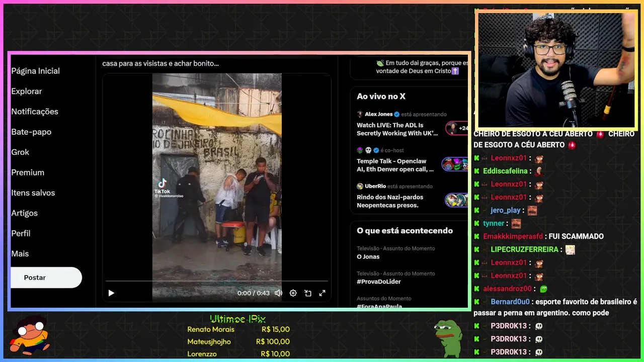Click Alex Jones profile avatar
The image size is (644, 362).
360,114
